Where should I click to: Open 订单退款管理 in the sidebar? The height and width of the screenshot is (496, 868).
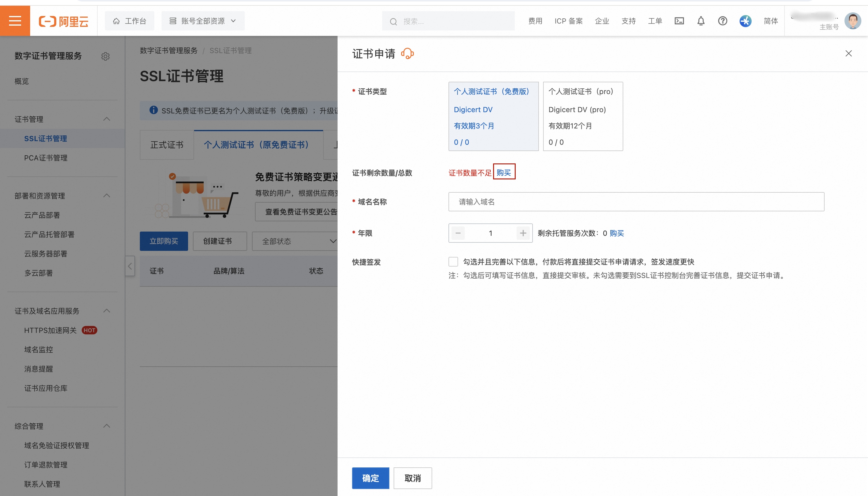point(46,465)
